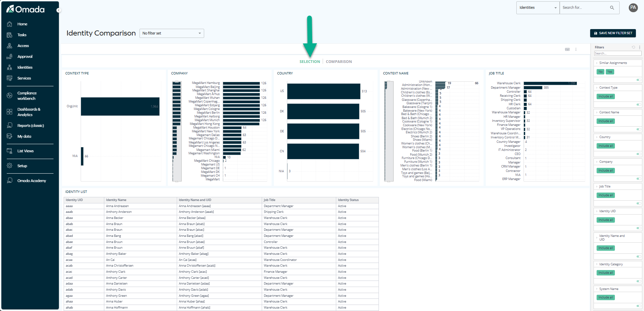Switch to the SELECTION tab
The height and width of the screenshot is (311, 644).
[x=309, y=62]
